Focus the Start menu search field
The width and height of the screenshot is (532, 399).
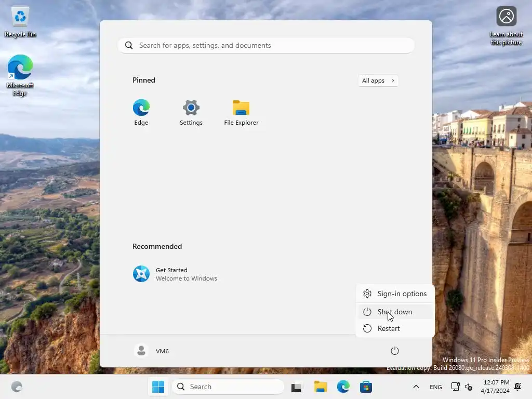266,46
